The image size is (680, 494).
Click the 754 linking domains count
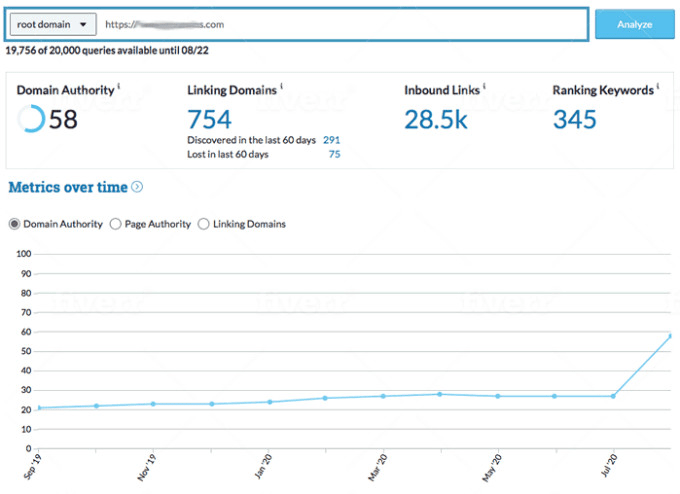coord(210,120)
